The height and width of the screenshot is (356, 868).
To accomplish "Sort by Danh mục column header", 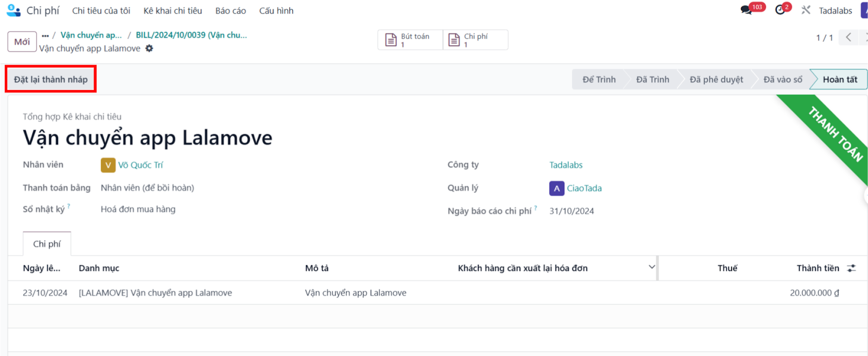I will [x=99, y=268].
